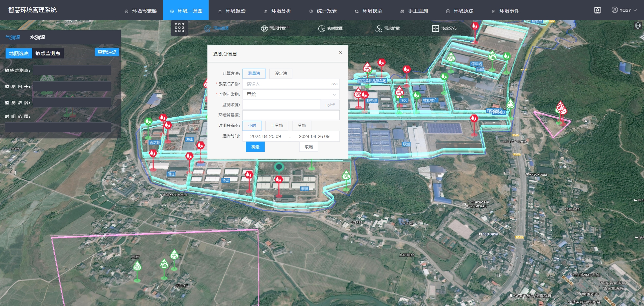Click the 确定 confirm button
644x306 pixels.
click(255, 147)
